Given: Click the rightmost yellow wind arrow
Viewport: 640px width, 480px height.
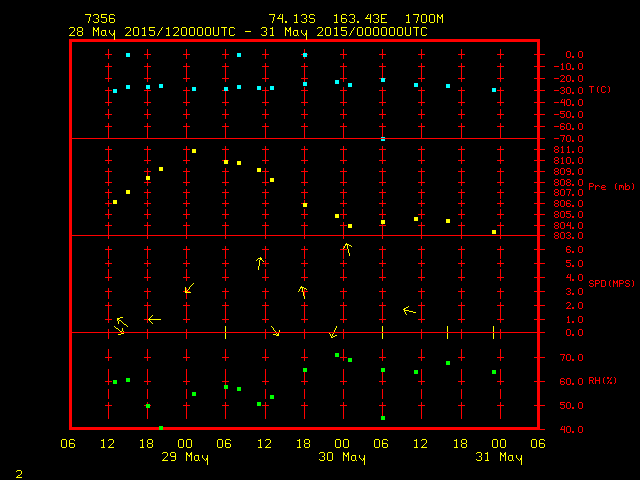Looking at the screenshot, I should tap(408, 311).
